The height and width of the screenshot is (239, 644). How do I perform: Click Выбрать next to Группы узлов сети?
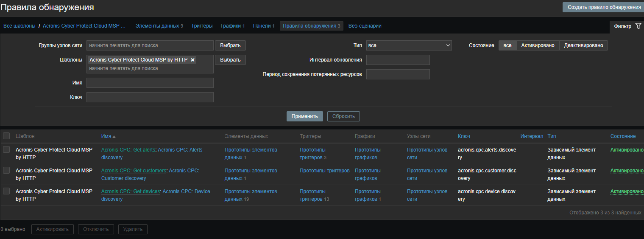click(x=230, y=45)
